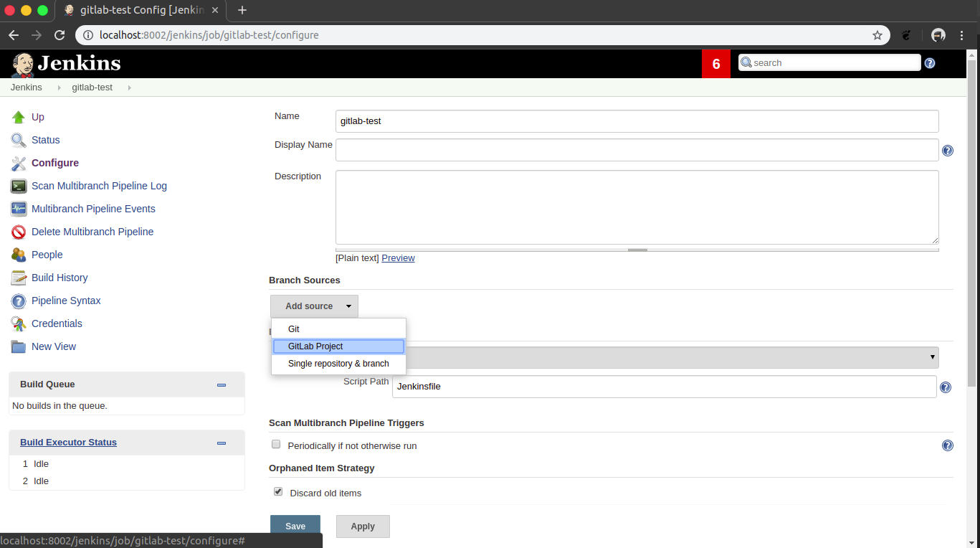Image resolution: width=980 pixels, height=548 pixels.
Task: Bookmark this page with the star icon
Action: [877, 34]
